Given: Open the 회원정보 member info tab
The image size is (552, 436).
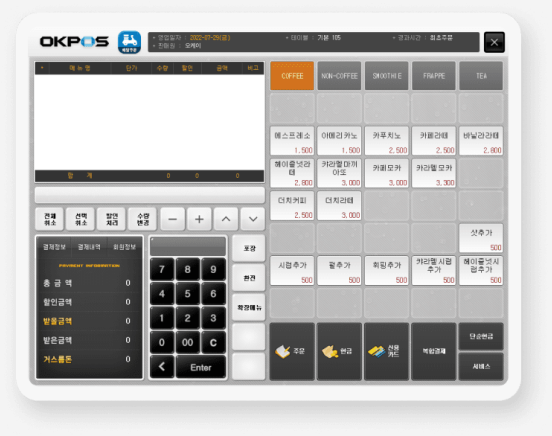Looking at the screenshot, I should (x=124, y=247).
